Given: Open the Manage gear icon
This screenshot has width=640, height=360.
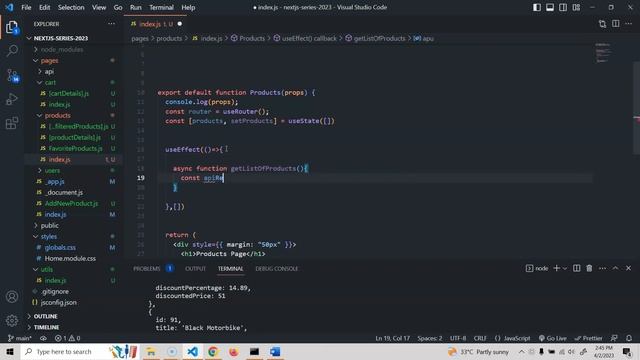Looking at the screenshot, I should click(x=12, y=320).
